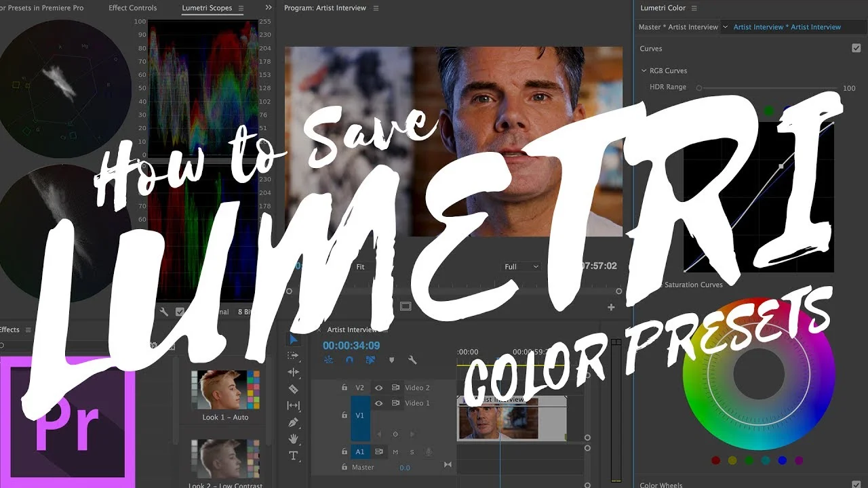868x488 pixels.
Task: Adjust HDR Range slider handle
Action: tap(698, 88)
